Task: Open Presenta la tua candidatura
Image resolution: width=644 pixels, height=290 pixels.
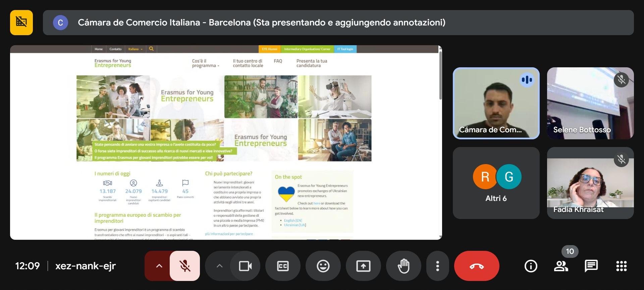Action: 312,63
